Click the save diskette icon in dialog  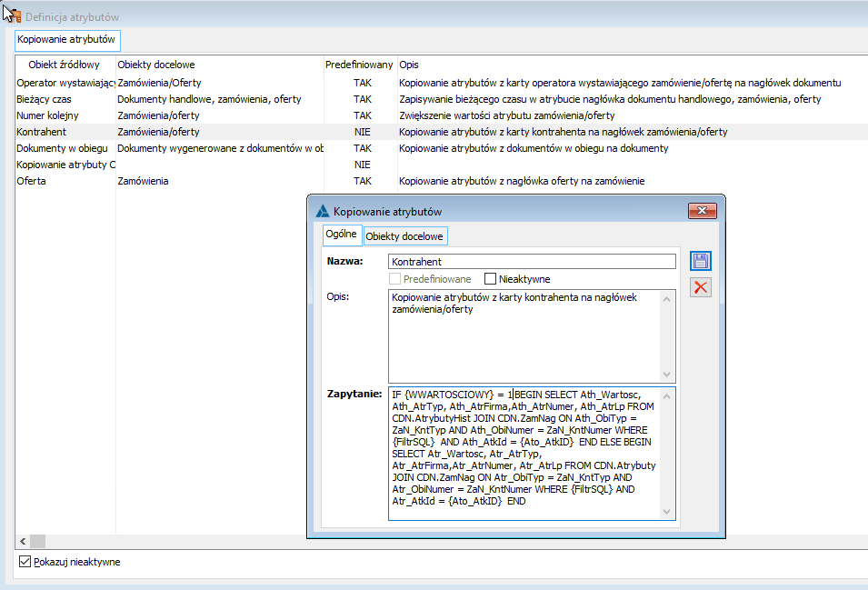click(701, 262)
